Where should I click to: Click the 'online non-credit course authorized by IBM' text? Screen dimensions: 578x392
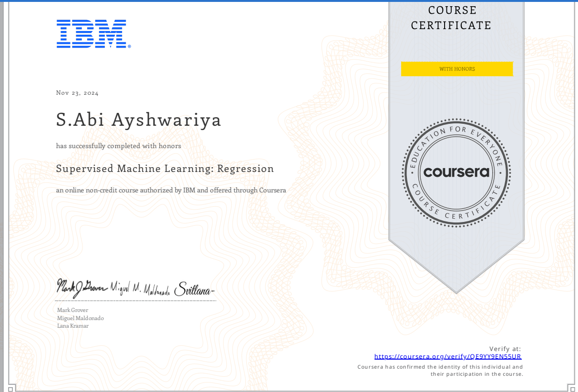[x=171, y=190]
